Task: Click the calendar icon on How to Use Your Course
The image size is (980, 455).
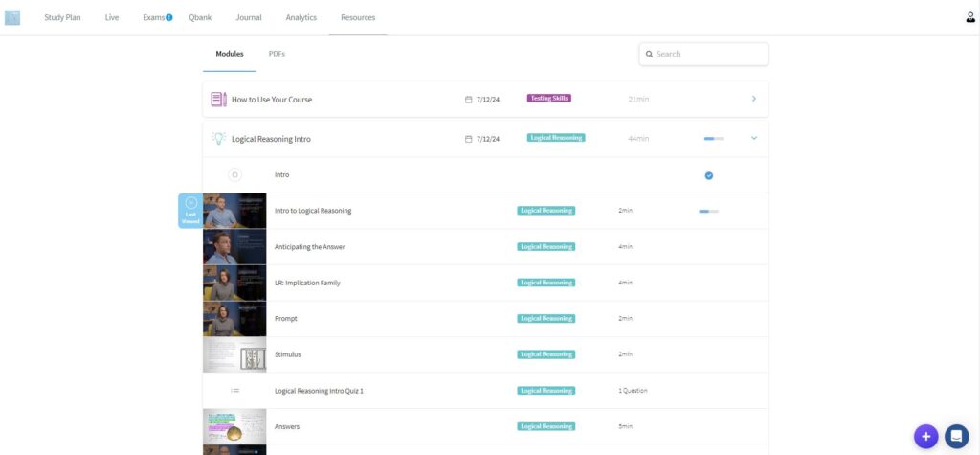Action: (x=469, y=100)
